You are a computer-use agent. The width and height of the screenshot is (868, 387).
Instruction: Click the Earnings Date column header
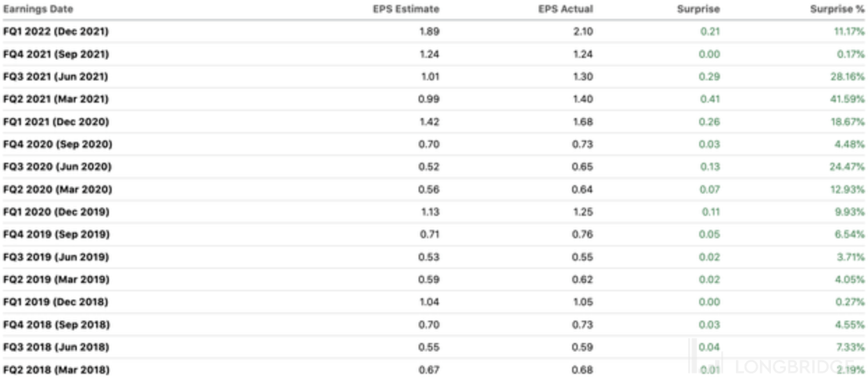(38, 10)
